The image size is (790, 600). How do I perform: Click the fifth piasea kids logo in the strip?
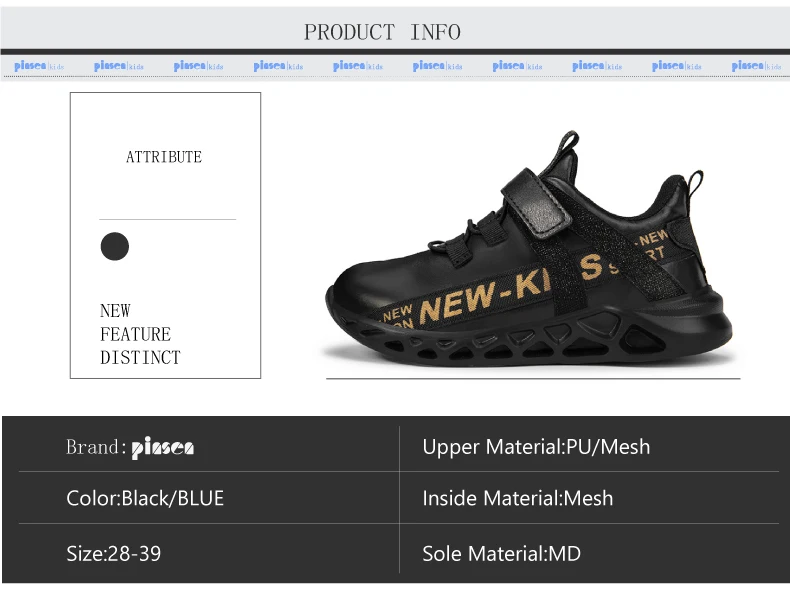(358, 65)
